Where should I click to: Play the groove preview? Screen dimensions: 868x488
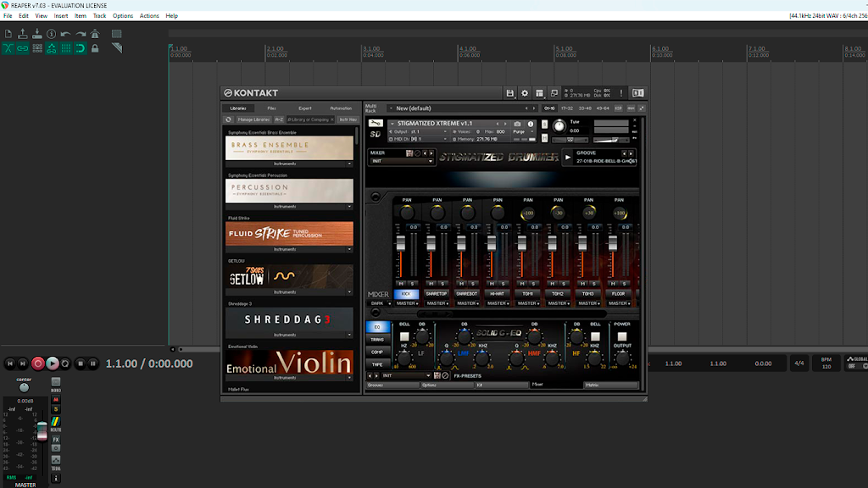click(567, 157)
